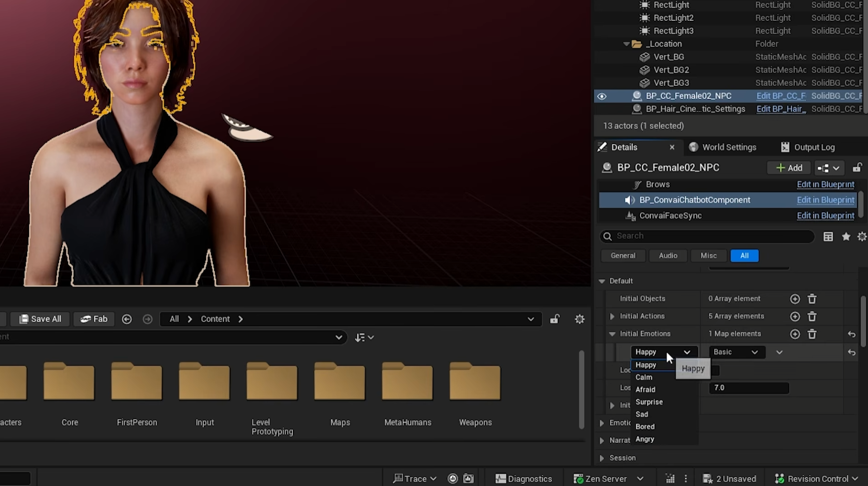
Task: Expand the Initial Actions array
Action: tap(612, 317)
